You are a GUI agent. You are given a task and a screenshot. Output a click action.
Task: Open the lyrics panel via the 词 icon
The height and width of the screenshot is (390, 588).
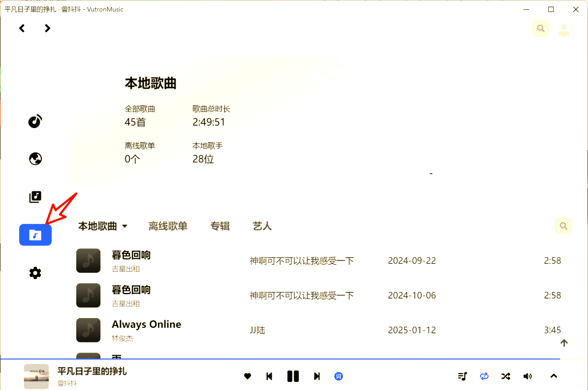coord(338,376)
